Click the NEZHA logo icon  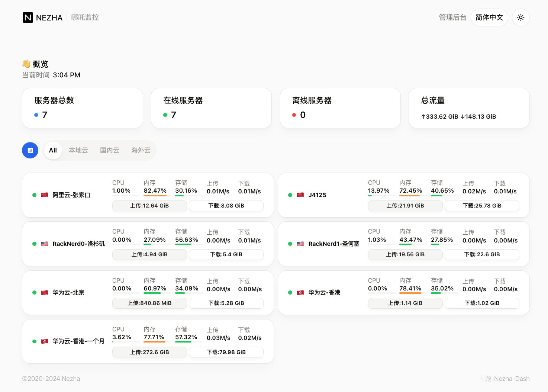pos(28,17)
